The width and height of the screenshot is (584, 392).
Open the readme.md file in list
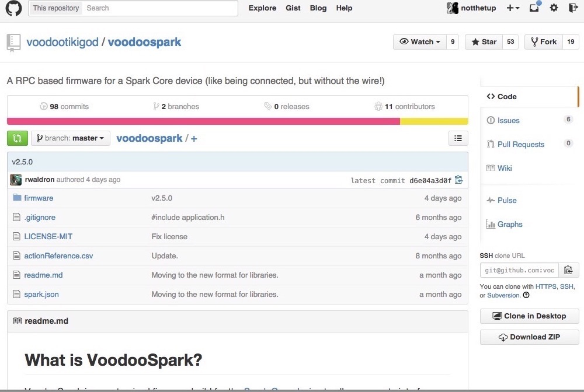point(43,275)
